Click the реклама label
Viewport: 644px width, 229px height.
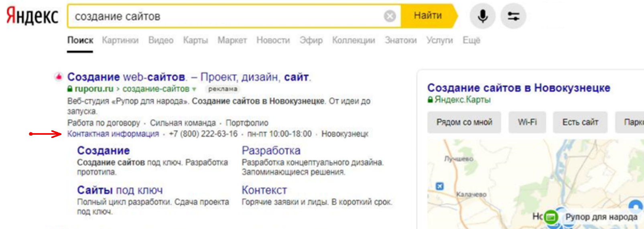223,89
